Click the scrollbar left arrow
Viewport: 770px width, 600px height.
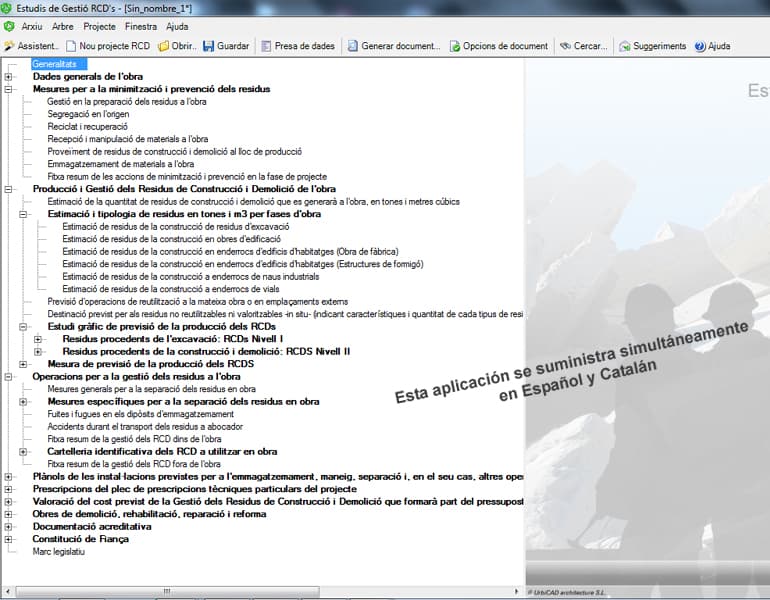tap(7, 592)
